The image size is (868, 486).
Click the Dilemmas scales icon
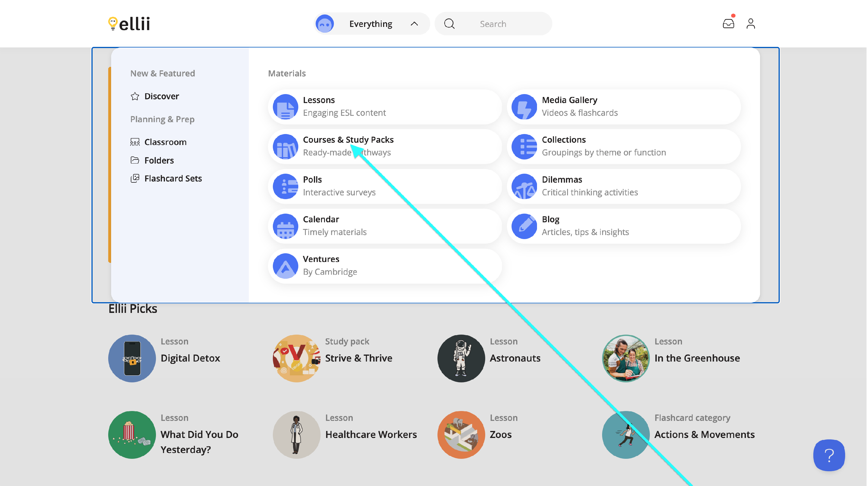point(524,186)
